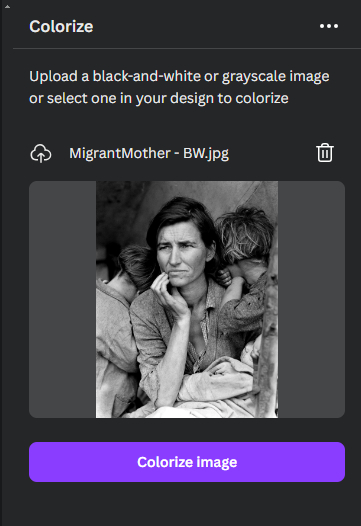This screenshot has height=526, width=361.
Task: Click the divider line under the Colorize header
Action: click(x=187, y=49)
